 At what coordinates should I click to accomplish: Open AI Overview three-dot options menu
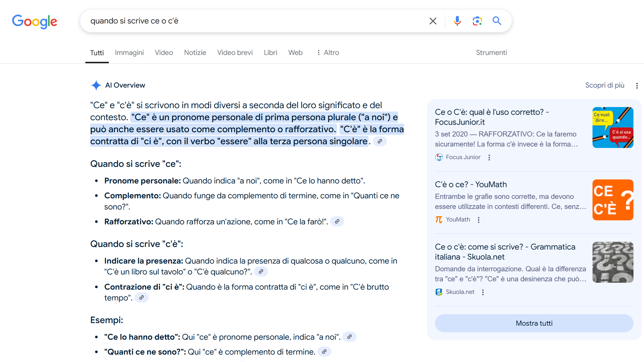tap(637, 86)
